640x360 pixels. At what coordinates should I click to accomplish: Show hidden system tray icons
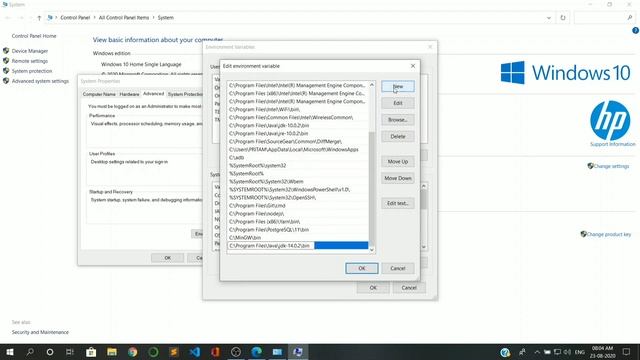pyautogui.click(x=537, y=352)
